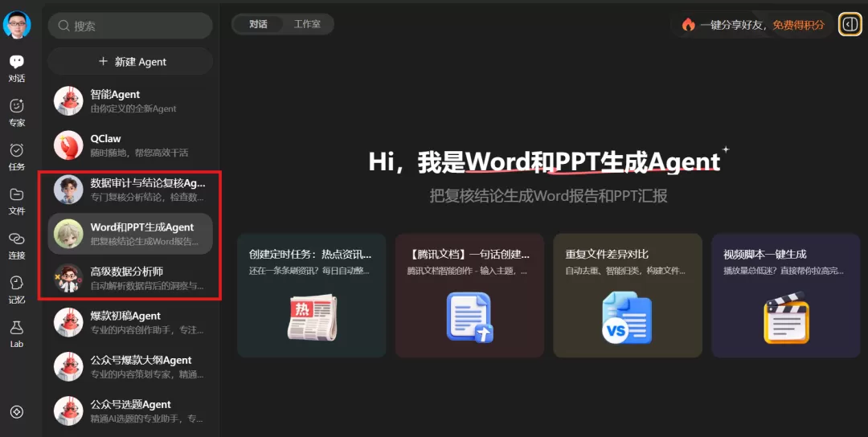Select 高级数据分析师 list title
Image resolution: width=868 pixels, height=437 pixels.
pyautogui.click(x=127, y=271)
